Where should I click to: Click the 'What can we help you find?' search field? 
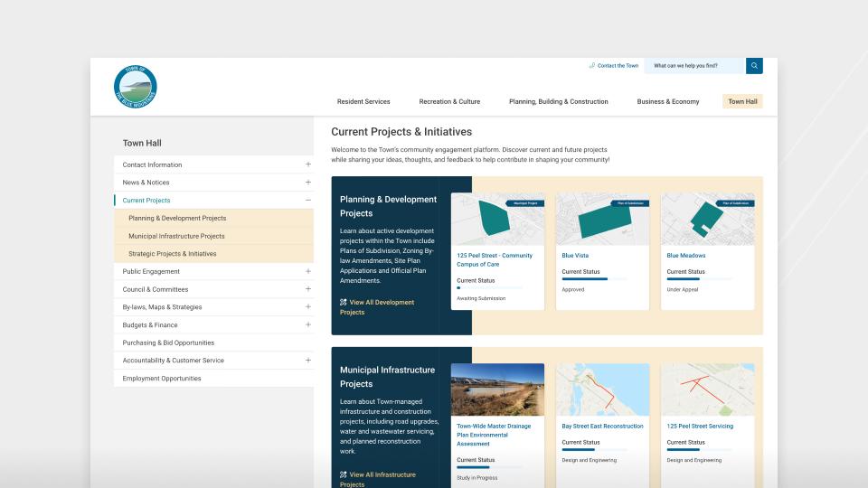pos(693,66)
